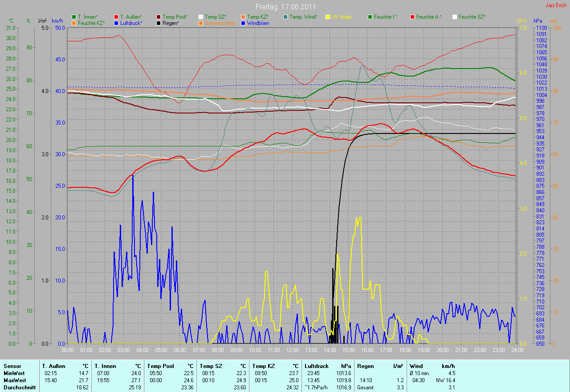
Task: Click the 'Jarz Erich' author text
Action: [x=556, y=5]
